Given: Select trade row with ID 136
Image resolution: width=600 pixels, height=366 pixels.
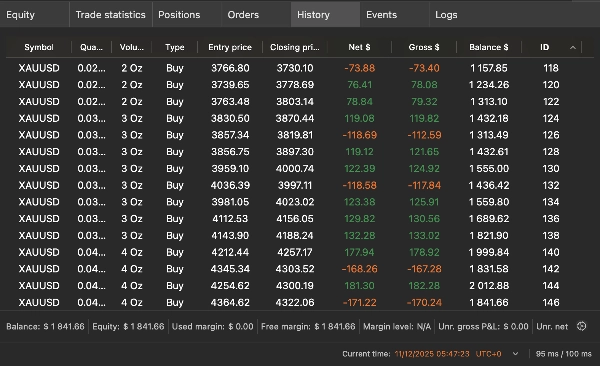Looking at the screenshot, I should (x=300, y=219).
